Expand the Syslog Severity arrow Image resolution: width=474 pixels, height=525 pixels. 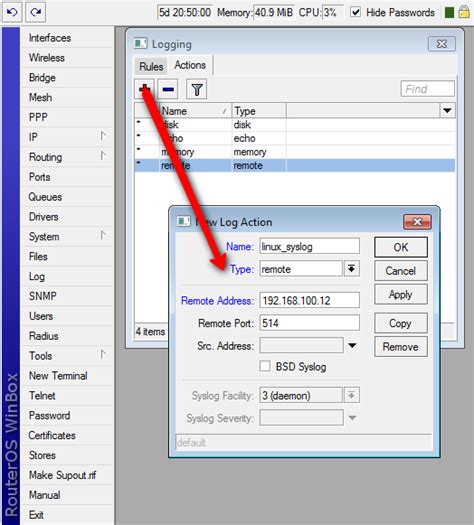click(352, 418)
